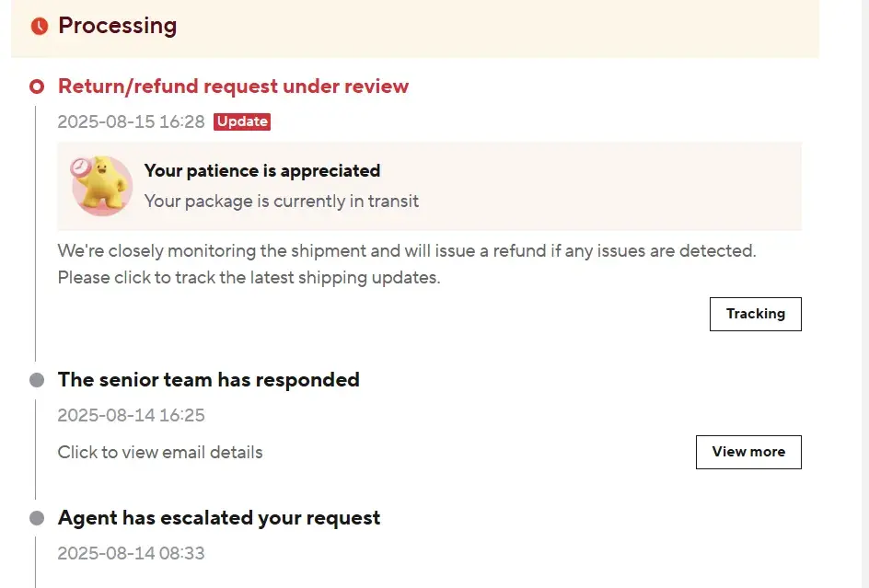Click Your package is currently in transit text
This screenshot has width=869, height=588.
pyautogui.click(x=282, y=201)
